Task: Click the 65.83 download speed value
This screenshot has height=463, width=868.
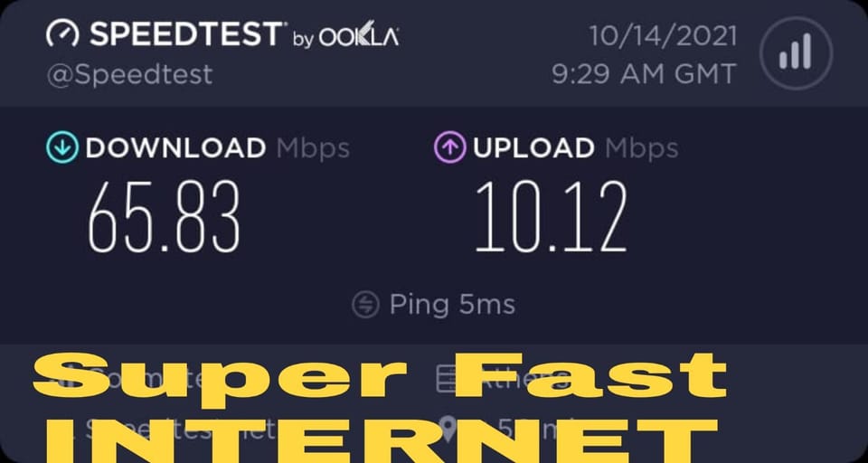Action: (164, 217)
